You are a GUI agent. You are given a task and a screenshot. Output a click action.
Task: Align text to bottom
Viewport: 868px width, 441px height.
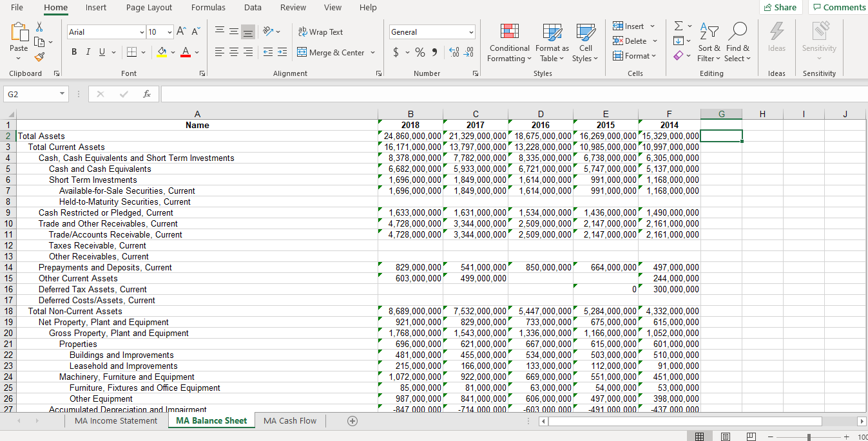coord(248,32)
